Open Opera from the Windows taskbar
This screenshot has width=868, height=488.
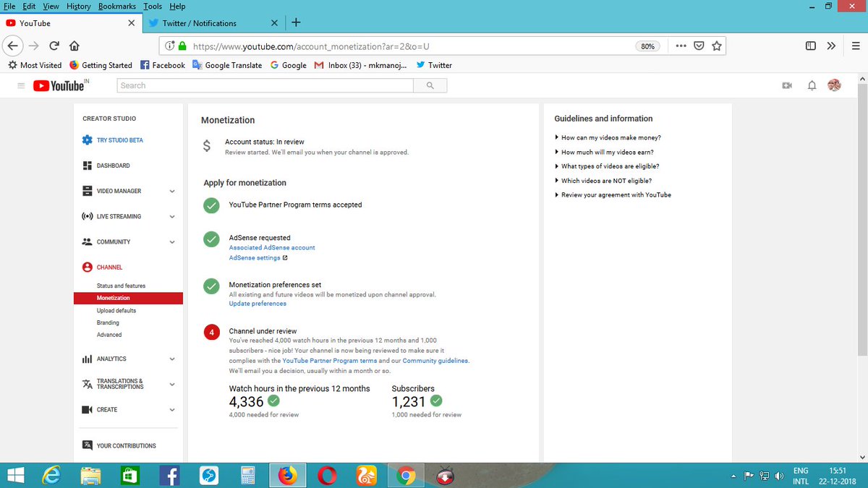click(327, 475)
